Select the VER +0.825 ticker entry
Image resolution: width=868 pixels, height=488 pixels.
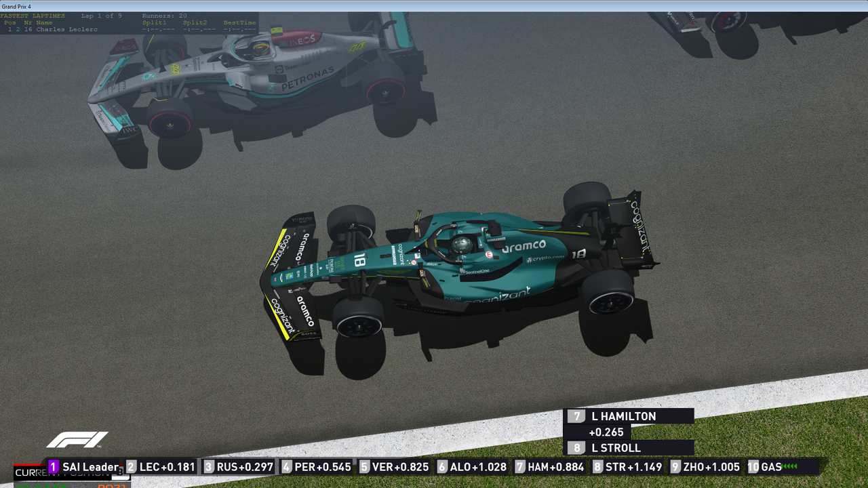395,467
